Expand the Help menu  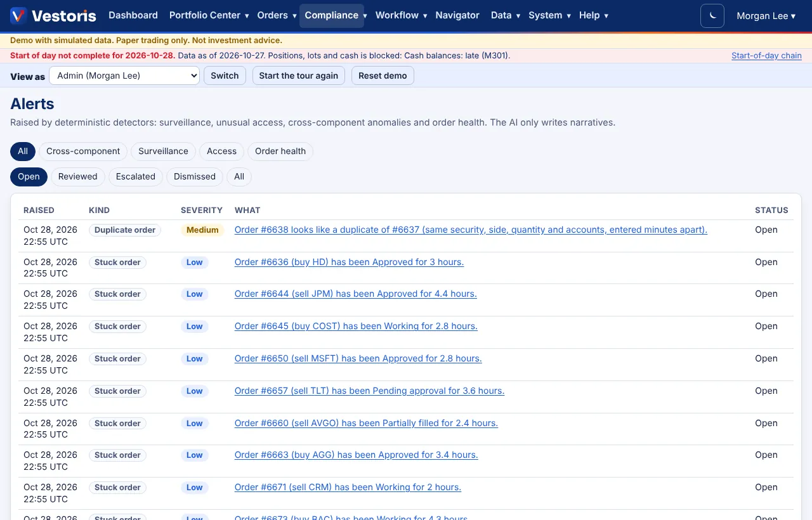(x=594, y=15)
